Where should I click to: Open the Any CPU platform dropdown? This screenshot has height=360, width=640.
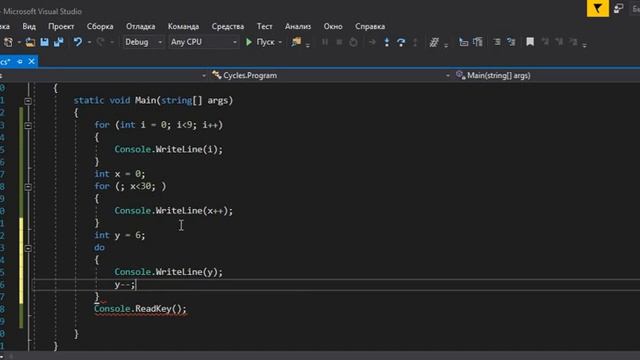(x=203, y=42)
